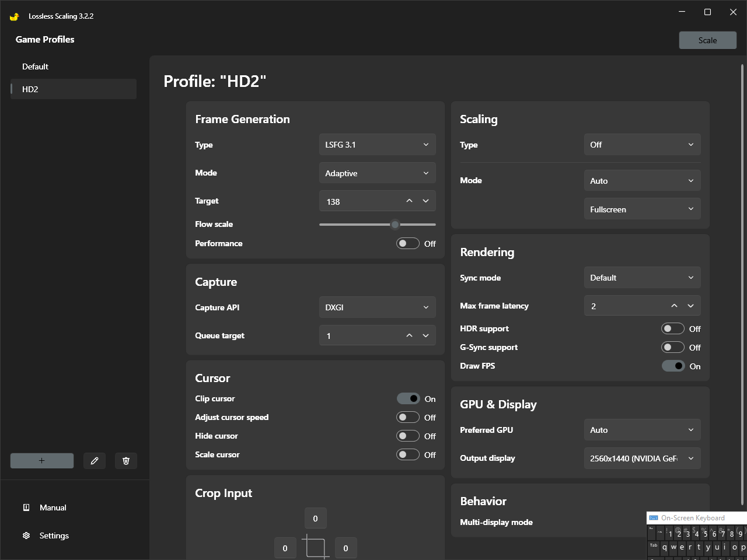
Task: Click the Lossless Scaling duck app icon
Action: point(15,16)
